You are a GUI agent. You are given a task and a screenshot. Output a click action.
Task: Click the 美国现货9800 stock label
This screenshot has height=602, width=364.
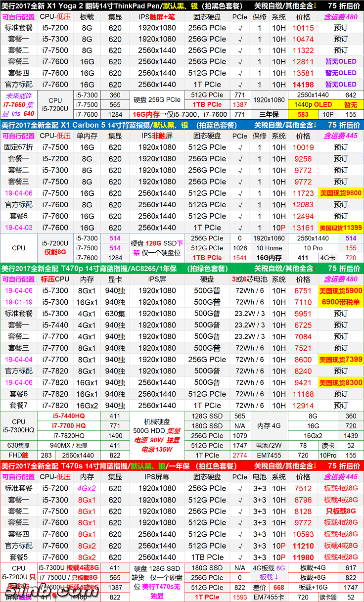(340, 193)
